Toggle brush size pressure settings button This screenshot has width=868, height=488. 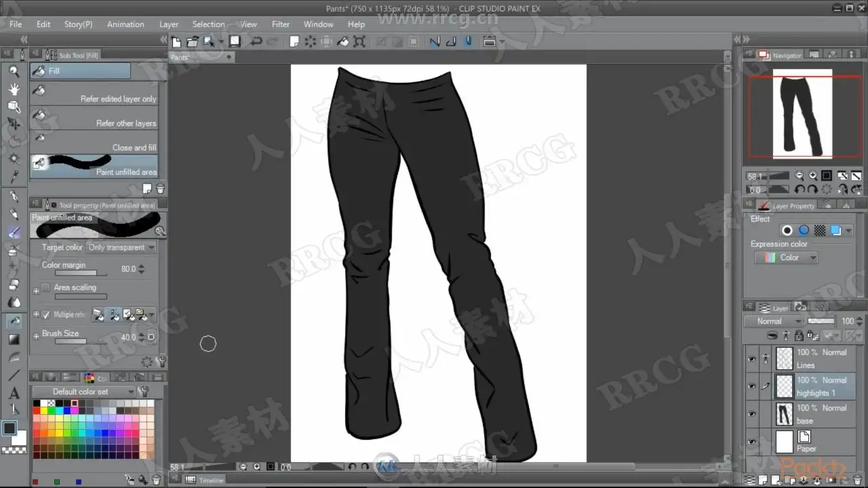[x=151, y=337]
